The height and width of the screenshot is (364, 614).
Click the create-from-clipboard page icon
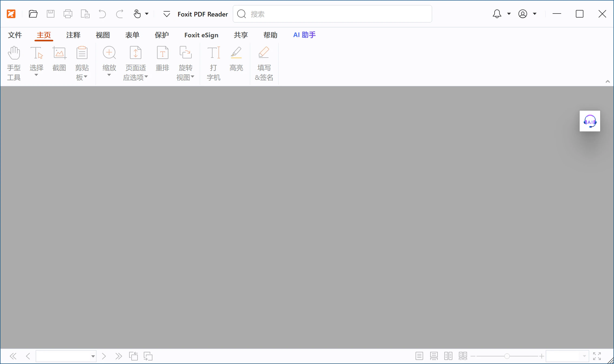click(85, 14)
